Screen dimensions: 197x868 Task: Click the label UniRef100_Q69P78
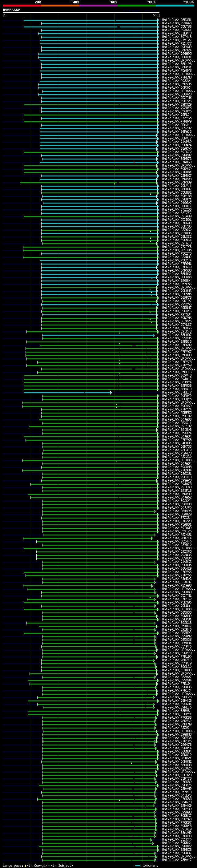coord(176,297)
